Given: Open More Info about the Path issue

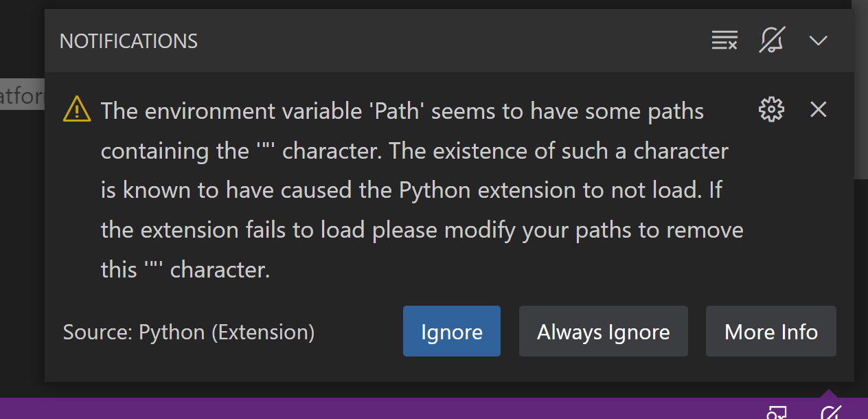Looking at the screenshot, I should pos(771,332).
